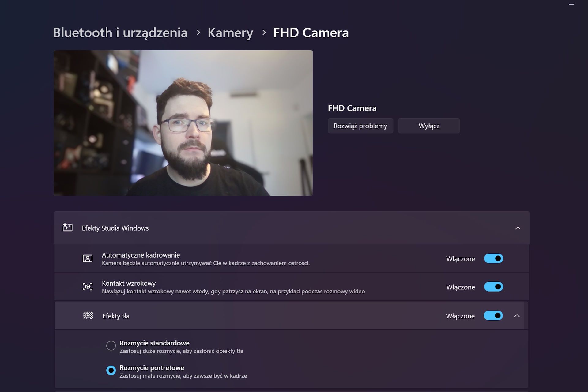
Task: Click the Automatyczne kadrowanie person-frame icon
Action: pyautogui.click(x=88, y=258)
